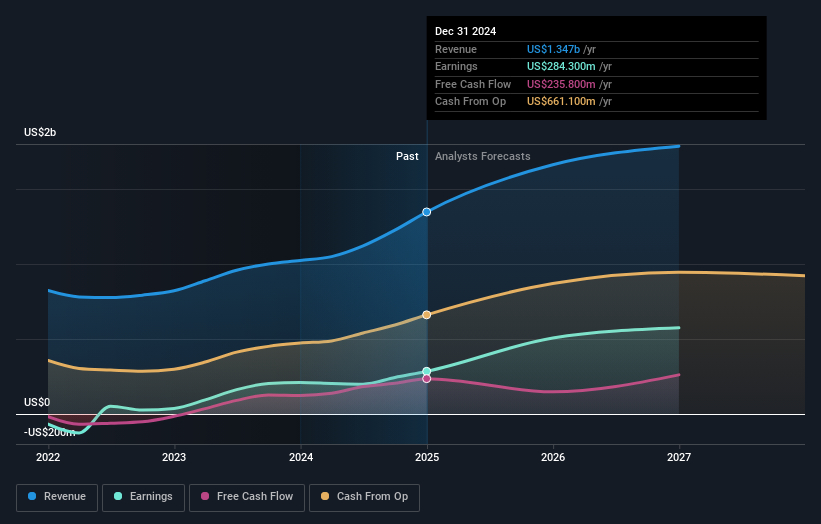This screenshot has height=524, width=821.
Task: Click the US$661.100m cash from op value
Action: [x=561, y=102]
